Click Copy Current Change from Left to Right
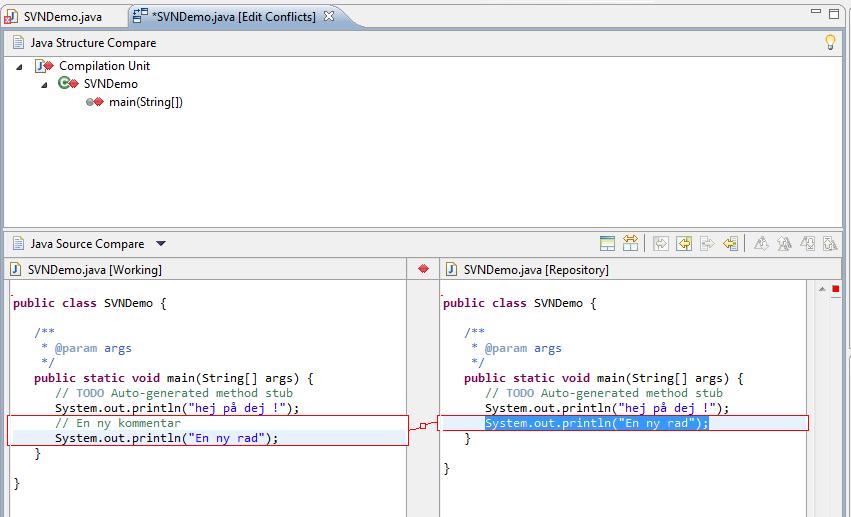Screen dimensions: 851x517 [707, 244]
